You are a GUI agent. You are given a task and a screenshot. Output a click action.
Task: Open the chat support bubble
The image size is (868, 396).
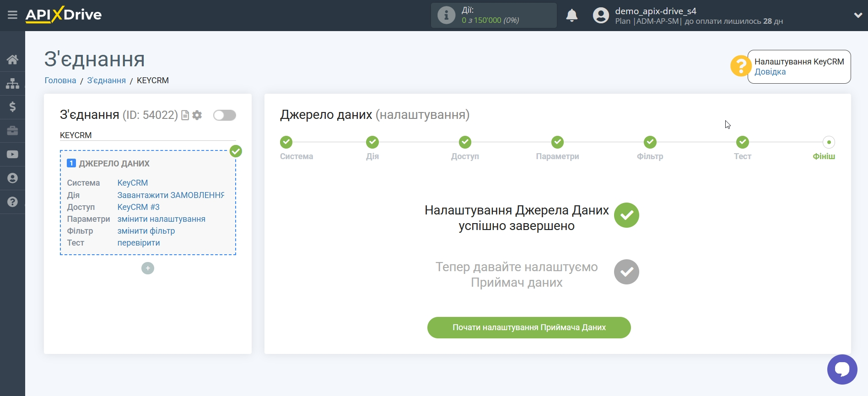point(842,369)
